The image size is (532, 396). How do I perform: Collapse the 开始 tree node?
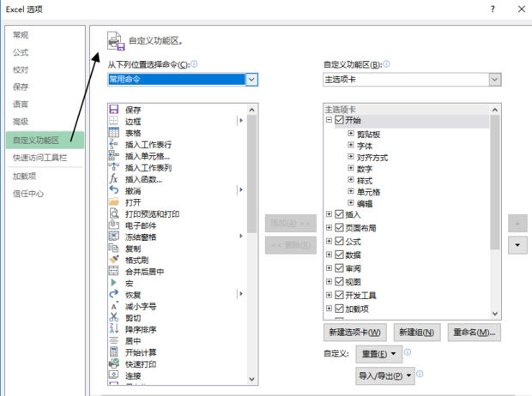pos(329,120)
